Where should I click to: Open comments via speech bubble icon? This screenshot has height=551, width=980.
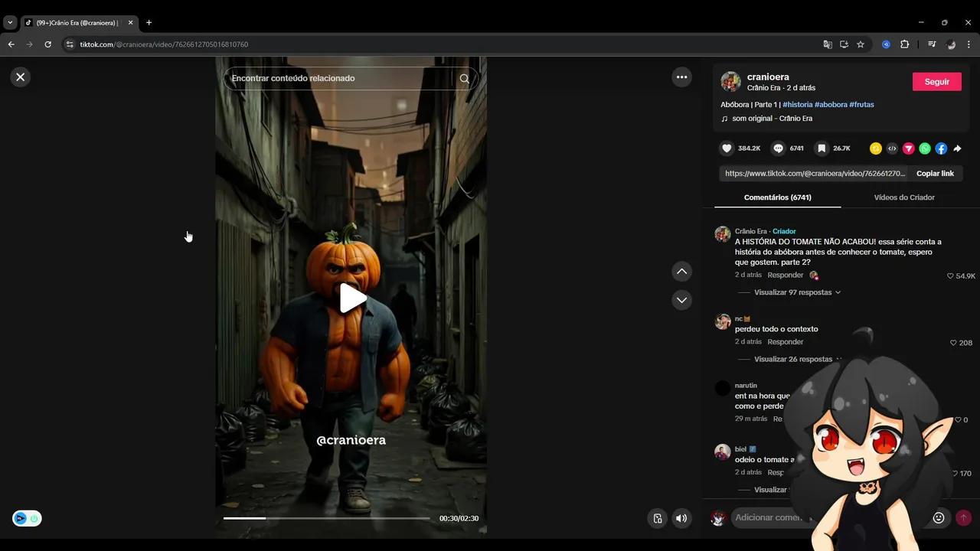[x=778, y=148]
